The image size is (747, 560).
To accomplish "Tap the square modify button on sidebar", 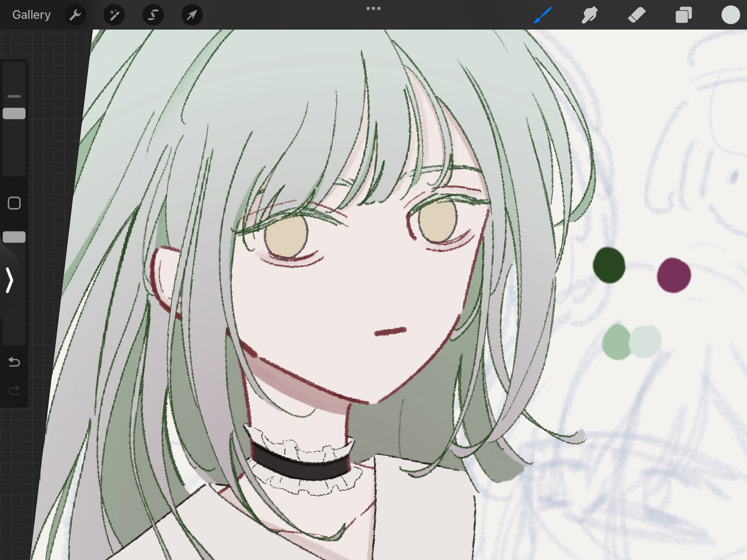I will point(14,203).
